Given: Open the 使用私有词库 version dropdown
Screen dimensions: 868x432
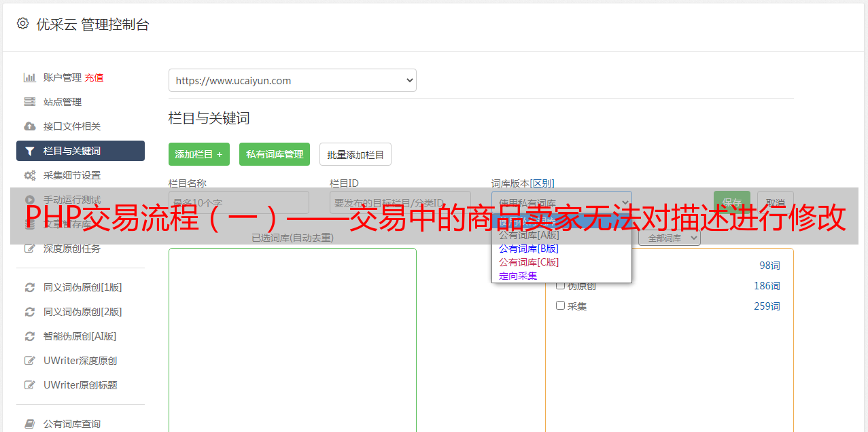Looking at the screenshot, I should click(561, 202).
